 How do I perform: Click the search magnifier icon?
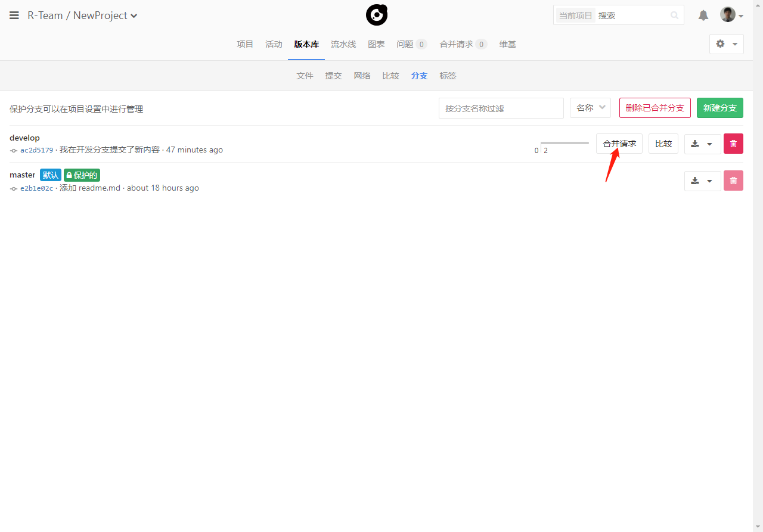(674, 15)
